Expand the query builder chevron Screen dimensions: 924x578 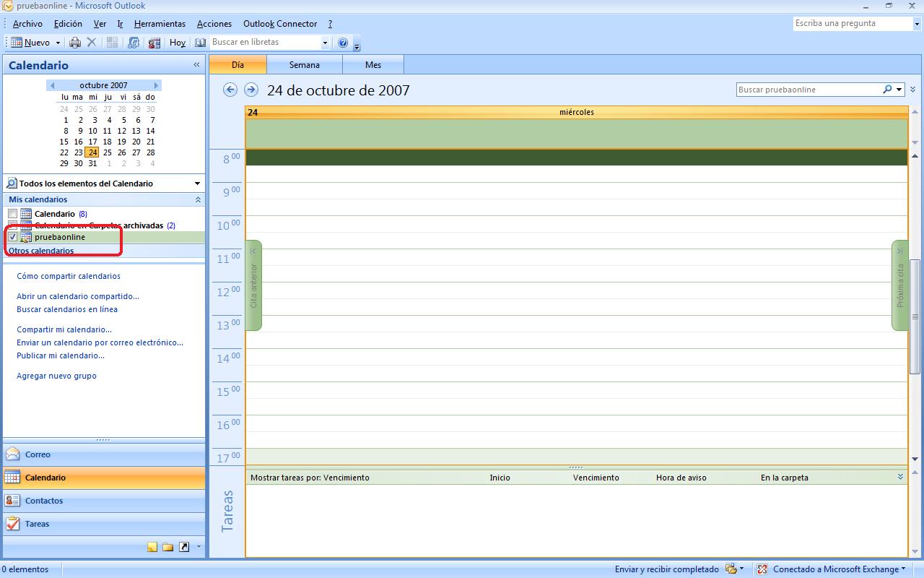(913, 90)
